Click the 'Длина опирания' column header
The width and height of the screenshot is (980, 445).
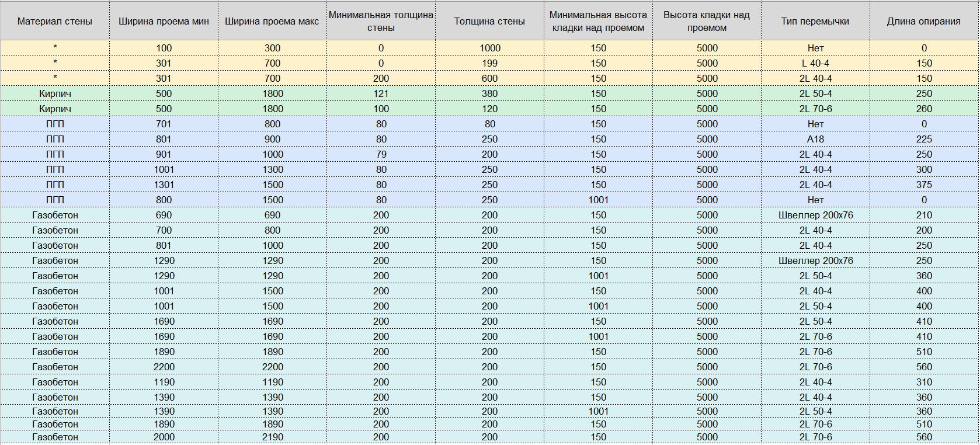tap(924, 21)
